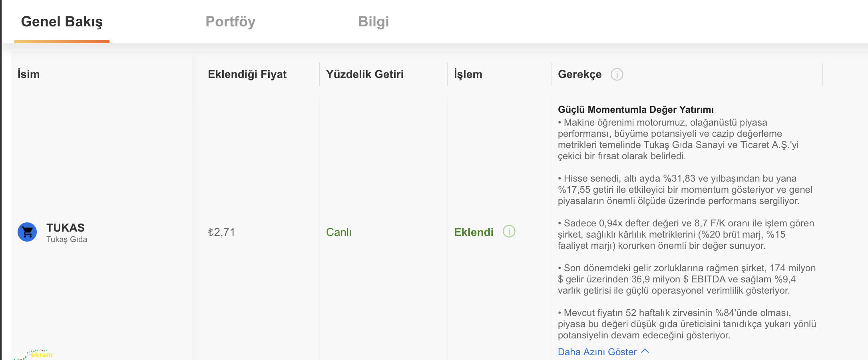Open the TUKAS stock name
This screenshot has height=360, width=868.
[66, 228]
